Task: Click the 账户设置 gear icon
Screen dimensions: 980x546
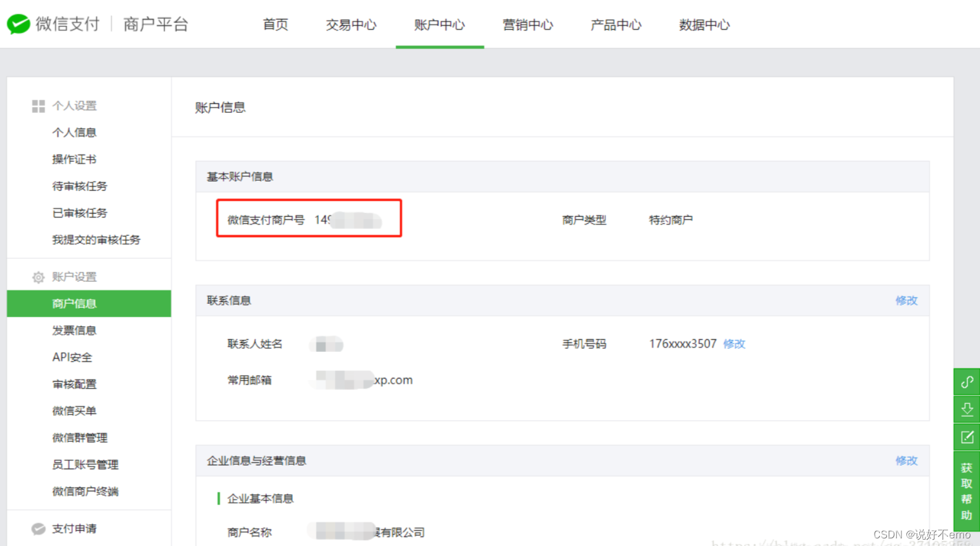Action: (39, 277)
